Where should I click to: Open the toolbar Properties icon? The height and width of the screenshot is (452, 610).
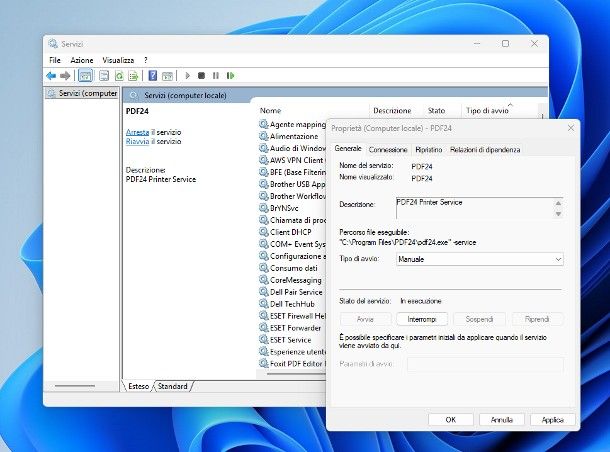point(104,76)
